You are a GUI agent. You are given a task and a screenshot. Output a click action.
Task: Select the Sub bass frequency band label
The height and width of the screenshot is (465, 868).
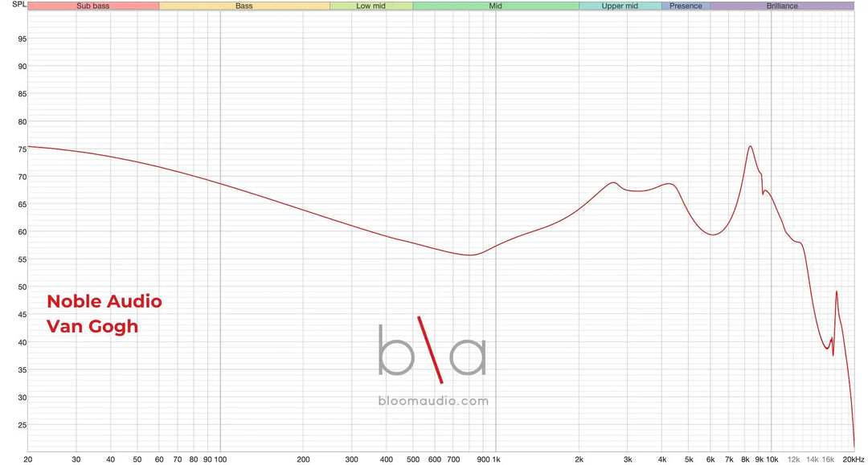coord(93,6)
